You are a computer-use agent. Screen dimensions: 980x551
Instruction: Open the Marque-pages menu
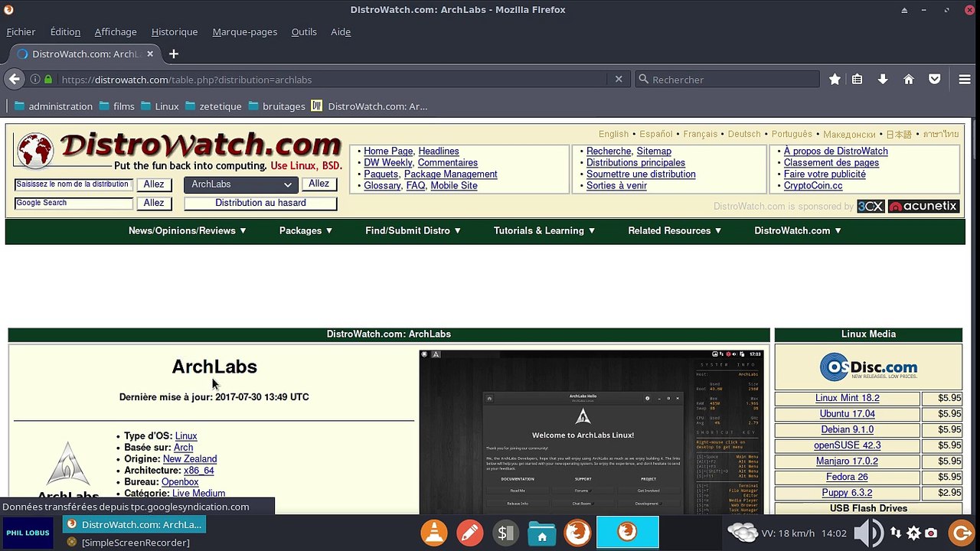tap(245, 31)
